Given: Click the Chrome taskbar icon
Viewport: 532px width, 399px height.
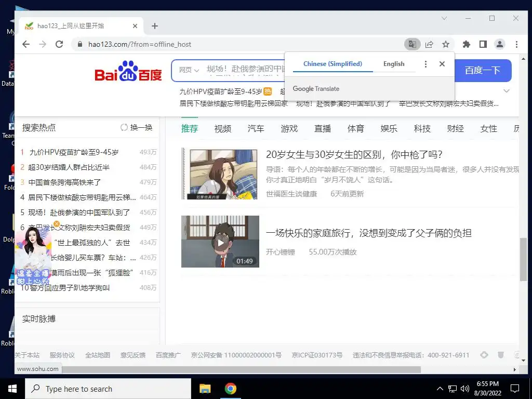Looking at the screenshot, I should click(230, 389).
